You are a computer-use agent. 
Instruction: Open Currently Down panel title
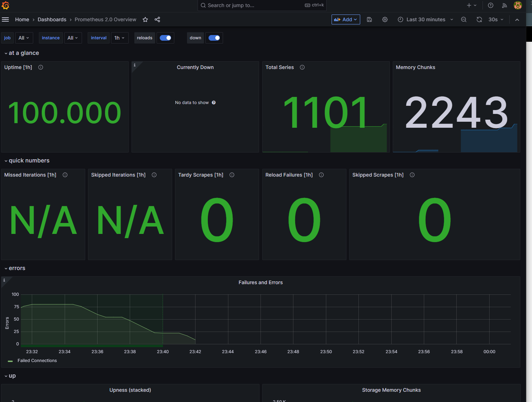point(195,67)
